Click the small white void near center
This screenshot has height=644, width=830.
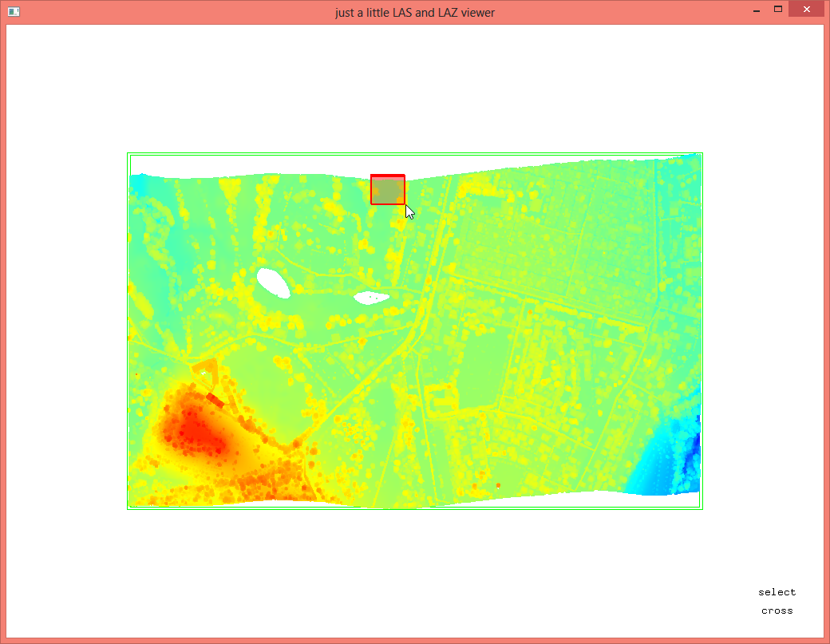tap(371, 298)
